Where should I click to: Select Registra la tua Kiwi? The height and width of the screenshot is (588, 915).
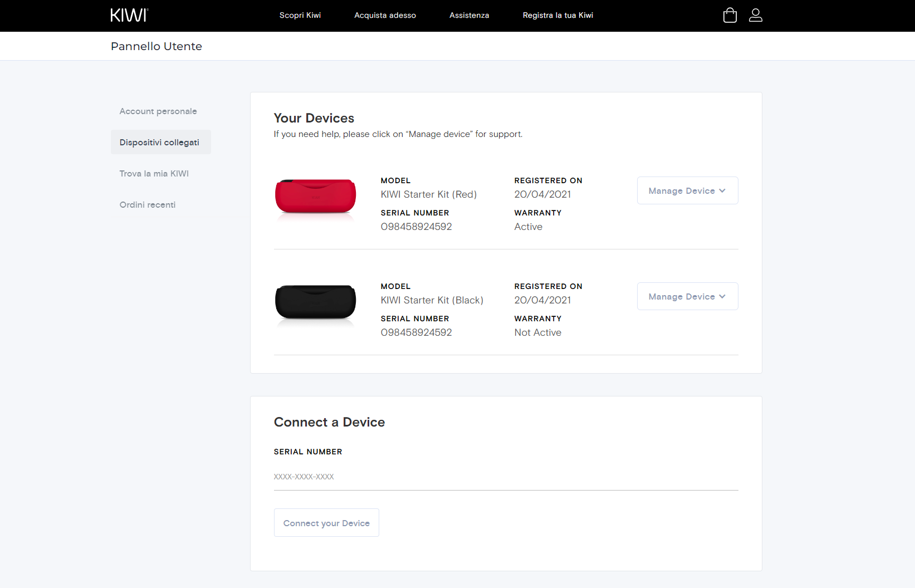(557, 16)
